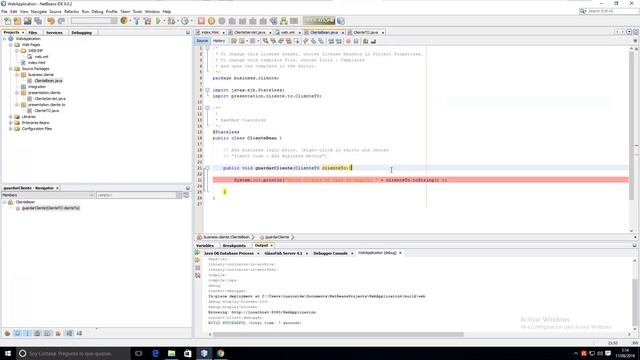Select guardarCliente method in Navigator
Viewport: 640px width, 360px height.
[51, 208]
